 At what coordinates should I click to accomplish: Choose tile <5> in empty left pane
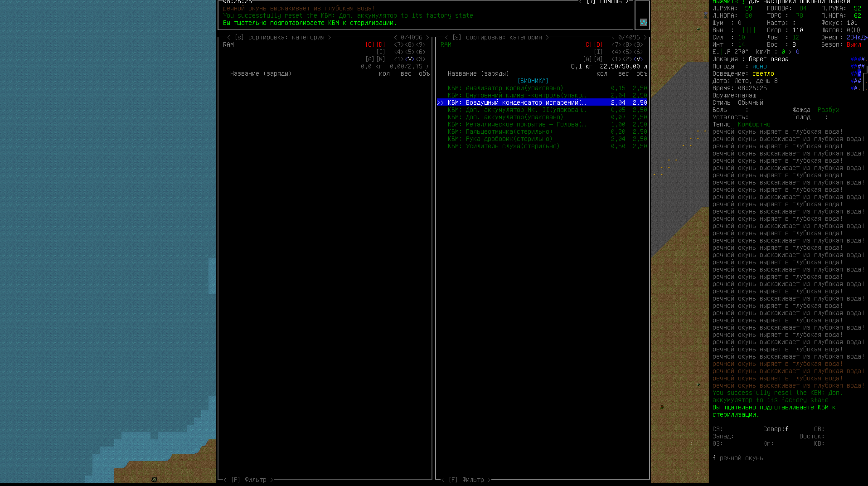click(x=410, y=52)
